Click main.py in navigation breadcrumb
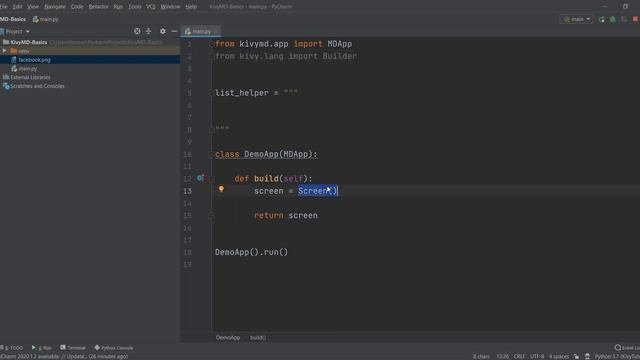 coord(46,19)
